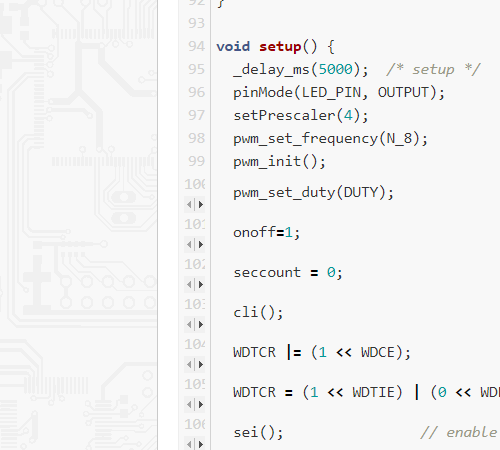Click the 'onoff=1;' statement
The height and width of the screenshot is (450, 500).
pyautogui.click(x=267, y=232)
